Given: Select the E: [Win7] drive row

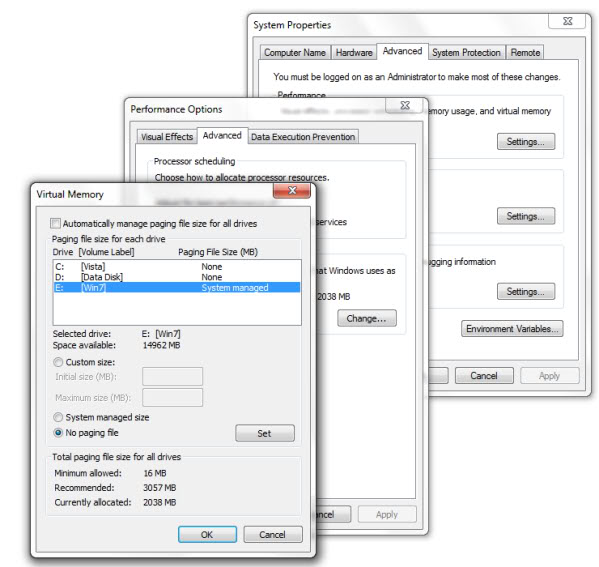Looking at the screenshot, I should click(x=177, y=287).
